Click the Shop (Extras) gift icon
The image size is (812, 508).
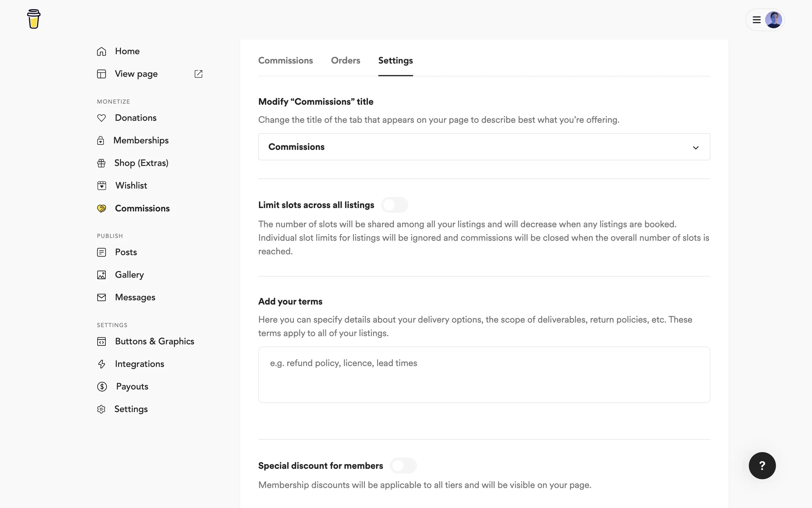[101, 163]
